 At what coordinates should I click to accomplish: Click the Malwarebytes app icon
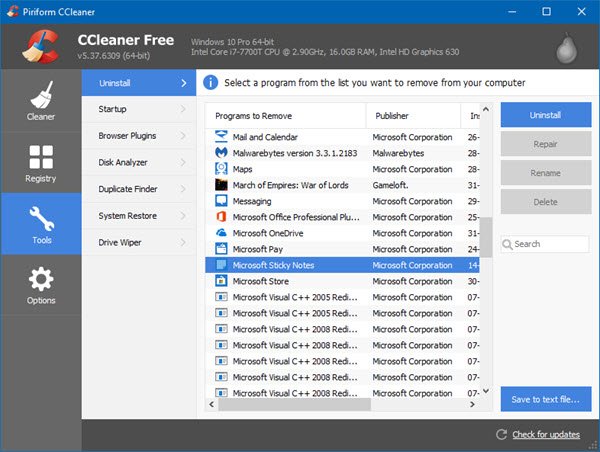(221, 153)
